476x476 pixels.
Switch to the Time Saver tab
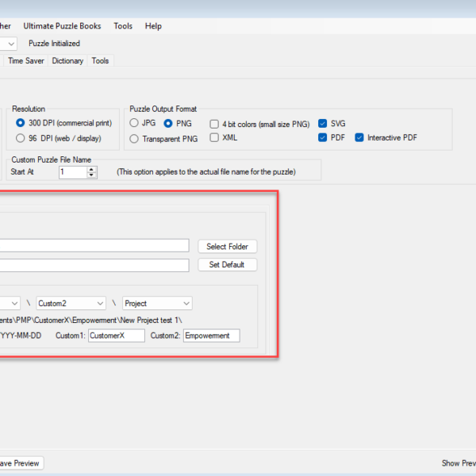26,61
